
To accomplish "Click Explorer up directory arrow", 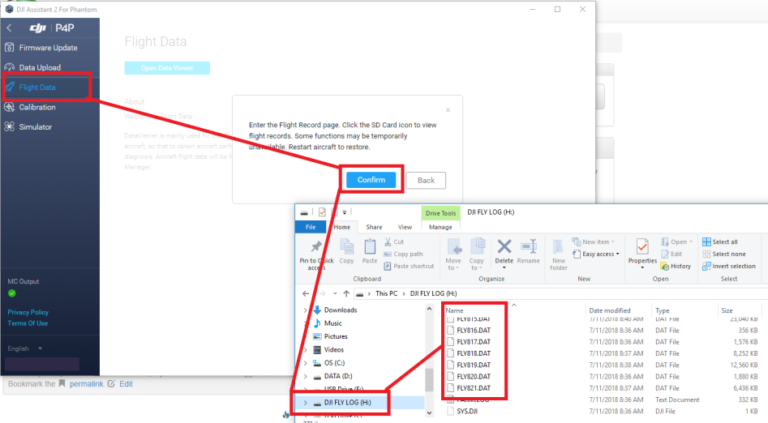I will tap(346, 294).
